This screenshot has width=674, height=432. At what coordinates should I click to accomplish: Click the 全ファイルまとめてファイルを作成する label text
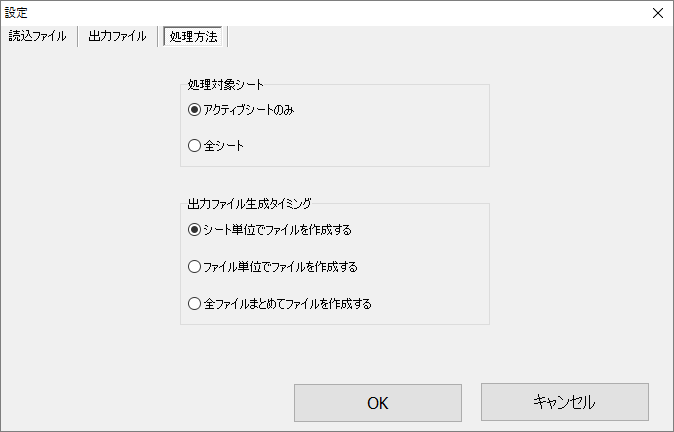point(288,304)
